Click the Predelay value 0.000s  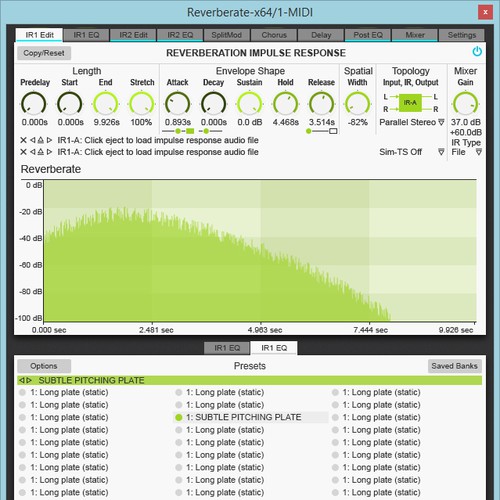click(x=34, y=122)
